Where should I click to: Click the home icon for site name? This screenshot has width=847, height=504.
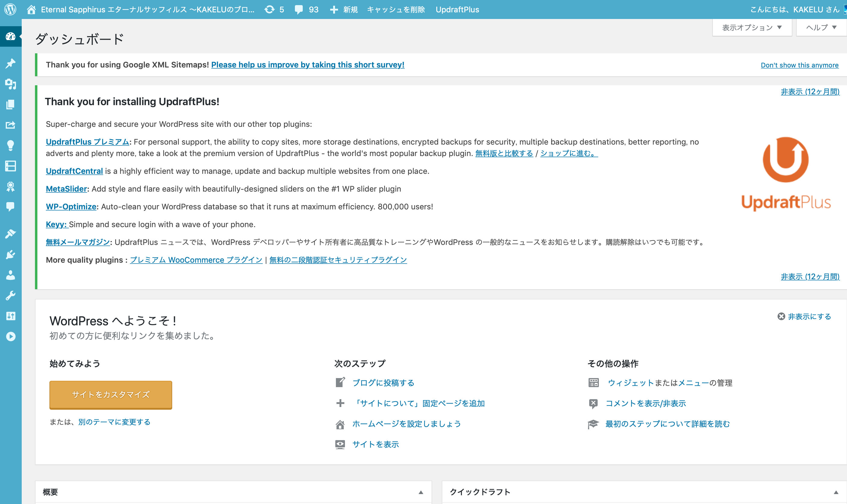[x=31, y=10]
